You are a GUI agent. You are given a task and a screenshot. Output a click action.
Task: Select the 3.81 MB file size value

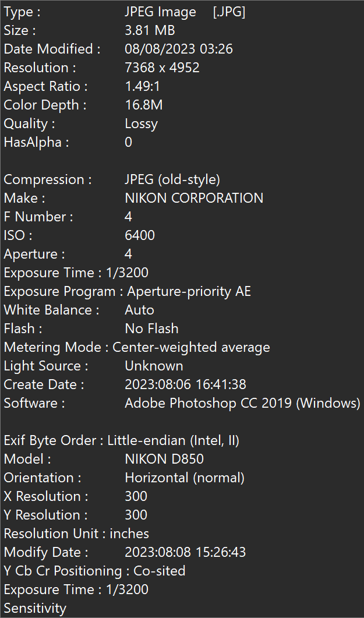coord(150,30)
